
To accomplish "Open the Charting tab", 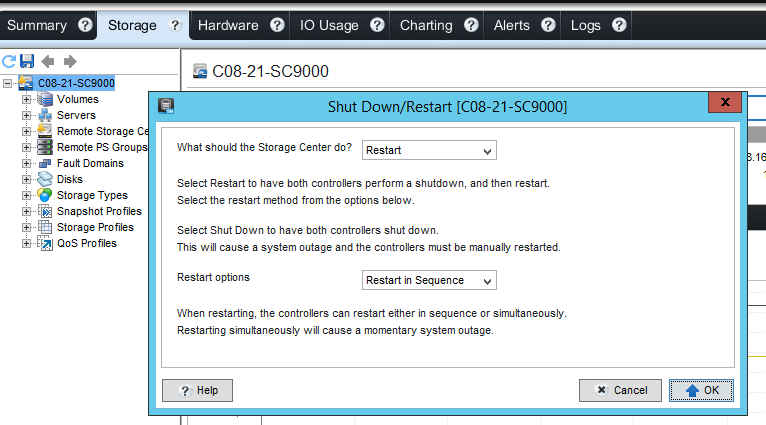I will coord(426,25).
